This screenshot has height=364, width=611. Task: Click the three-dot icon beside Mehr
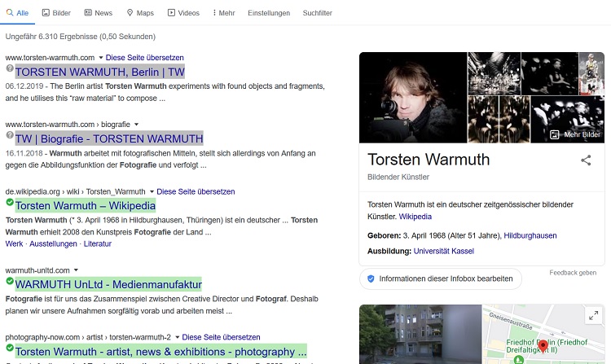[214, 12]
